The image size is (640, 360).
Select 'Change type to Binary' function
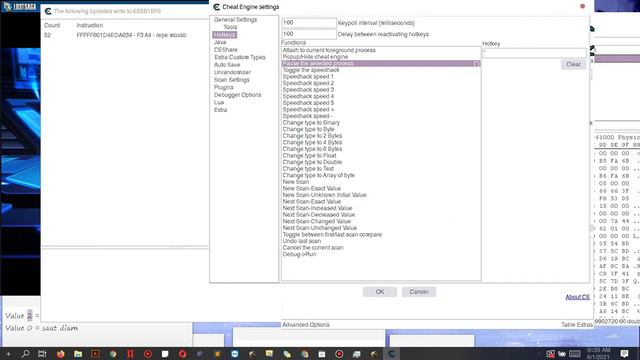pyautogui.click(x=381, y=122)
